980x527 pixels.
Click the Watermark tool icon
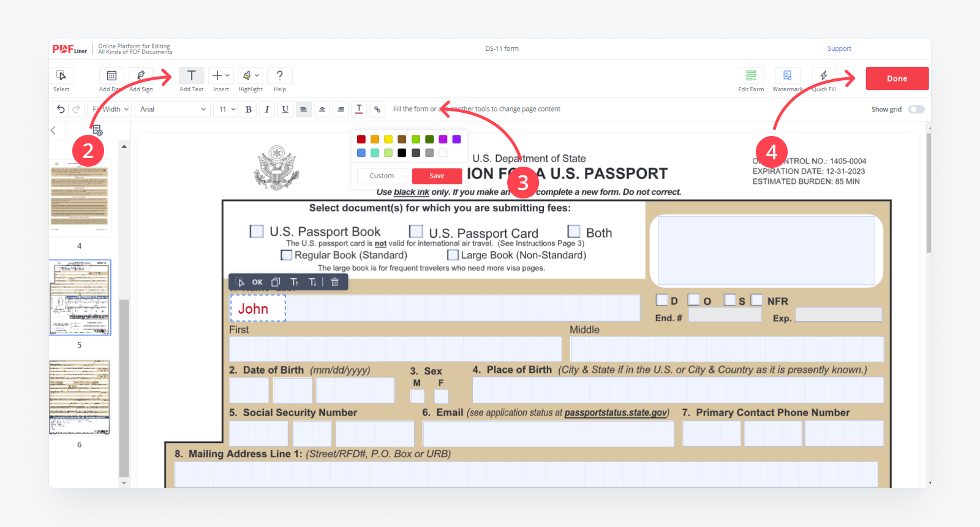pyautogui.click(x=787, y=75)
